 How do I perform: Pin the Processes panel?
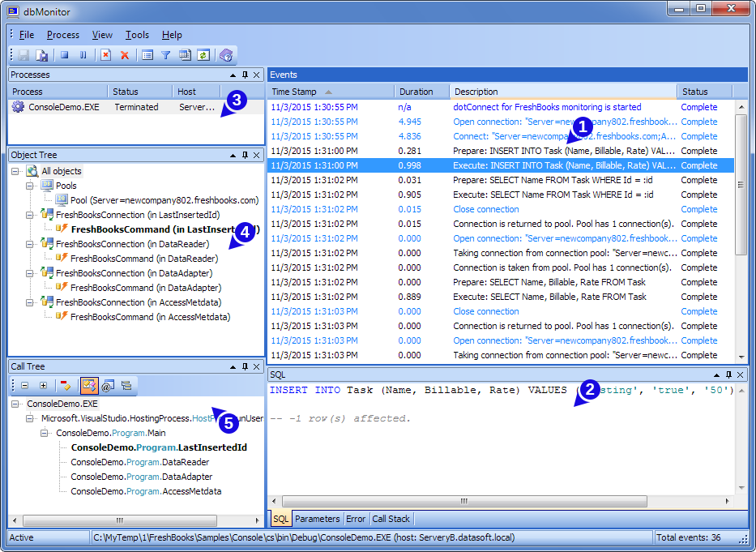pyautogui.click(x=245, y=75)
